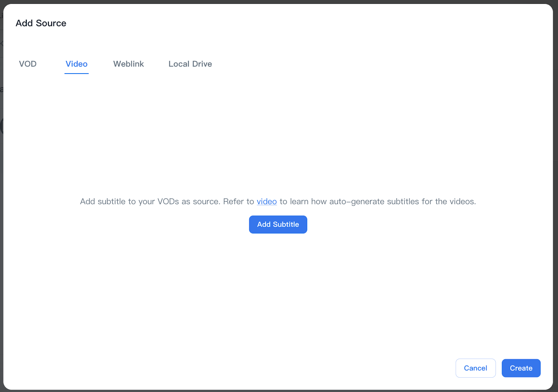Click the dimmed backdrop strip above the dialog
558x392 pixels.
(279, 1)
